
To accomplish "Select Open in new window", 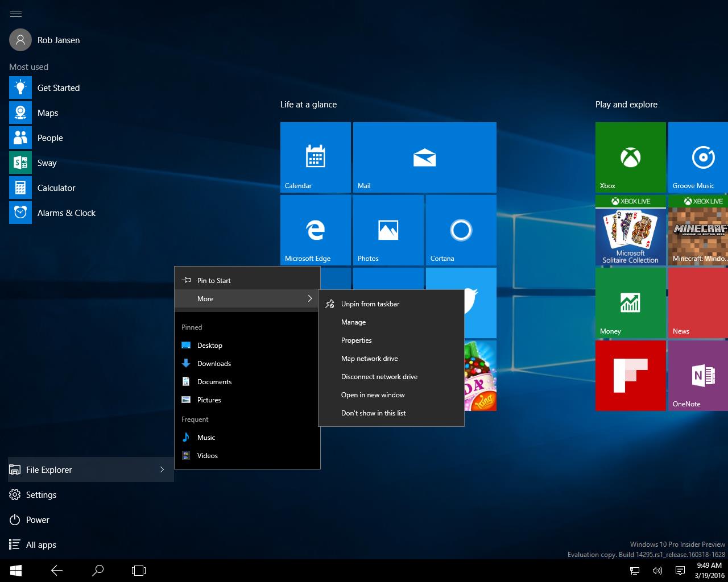I will (391, 395).
